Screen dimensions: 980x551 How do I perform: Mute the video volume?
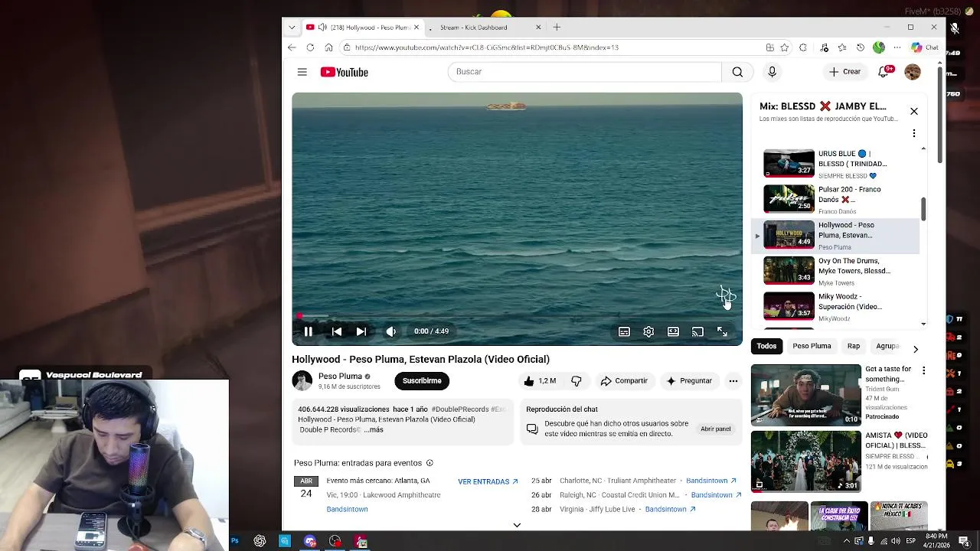pos(390,331)
